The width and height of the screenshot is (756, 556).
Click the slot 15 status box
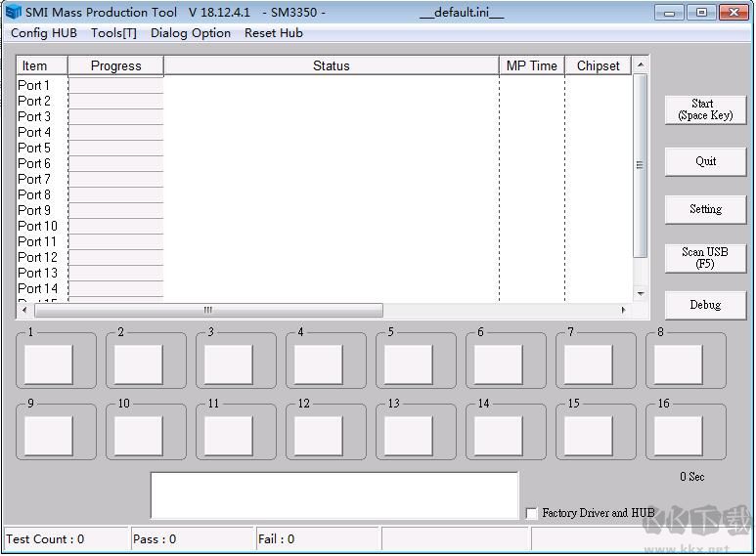[588, 436]
